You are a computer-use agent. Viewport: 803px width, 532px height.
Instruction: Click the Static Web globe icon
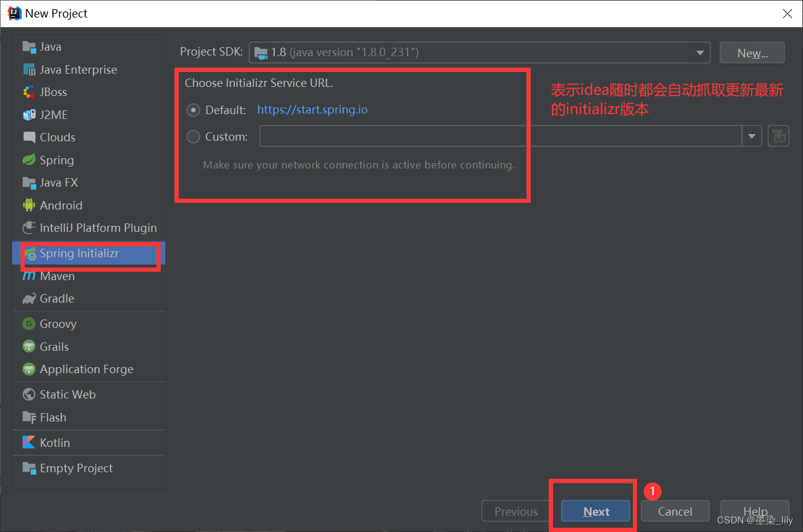coord(29,395)
